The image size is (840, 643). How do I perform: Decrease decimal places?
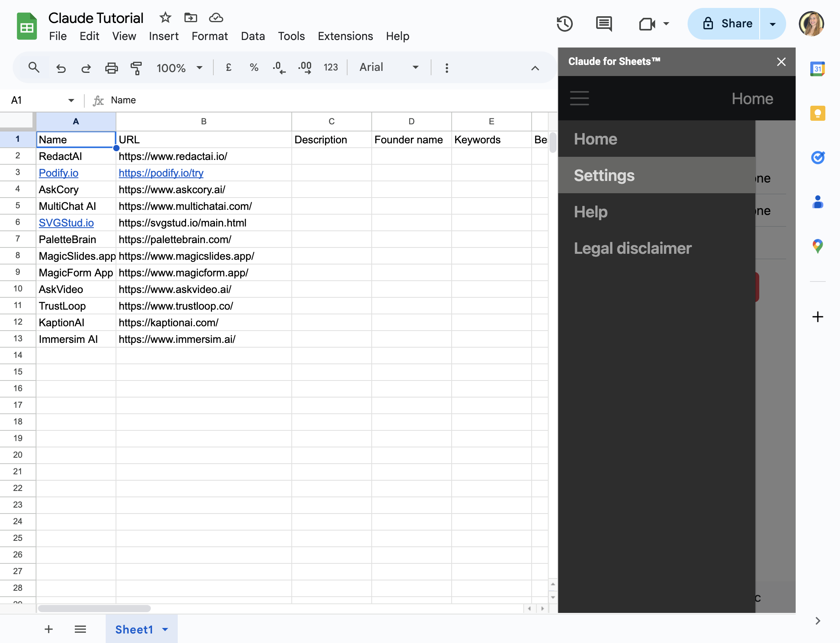(x=279, y=68)
